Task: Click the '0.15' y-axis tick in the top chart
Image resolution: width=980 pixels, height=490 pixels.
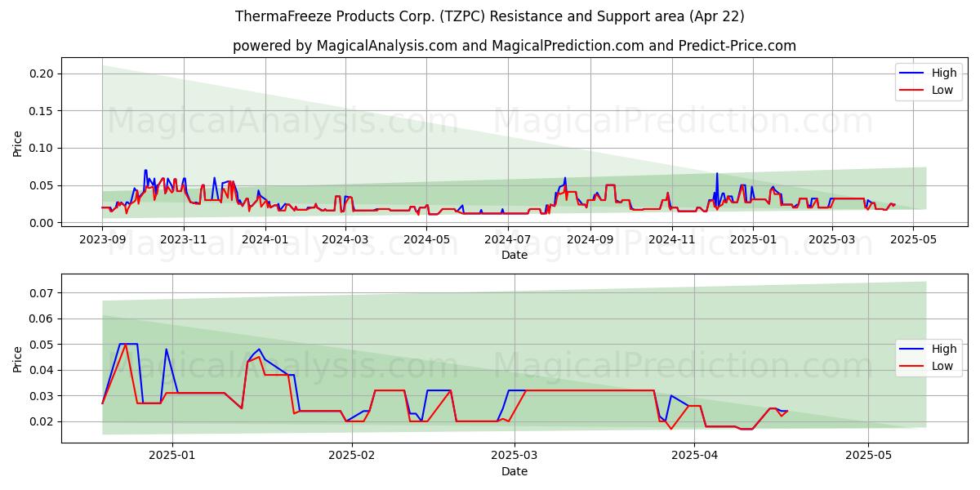Action: pos(42,111)
